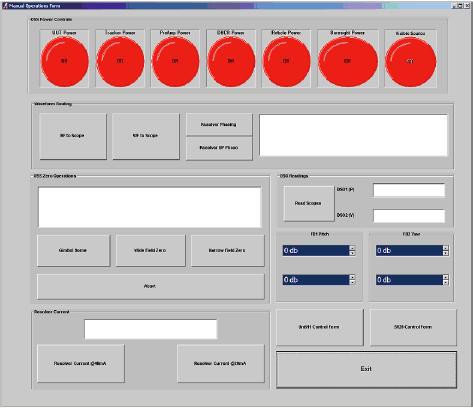Screen dimensions: 473x408
Task: Increase the top Pitch dB spinner value
Action: click(x=352, y=248)
